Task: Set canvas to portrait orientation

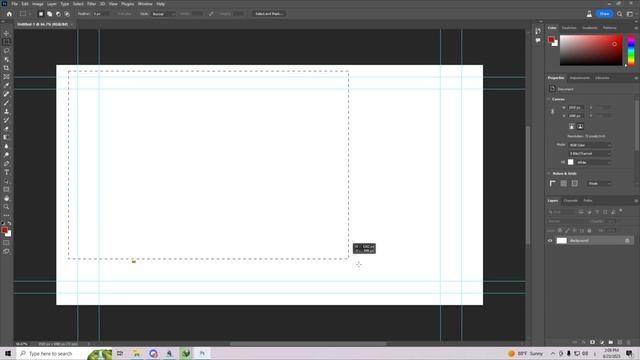Action: pyautogui.click(x=572, y=127)
